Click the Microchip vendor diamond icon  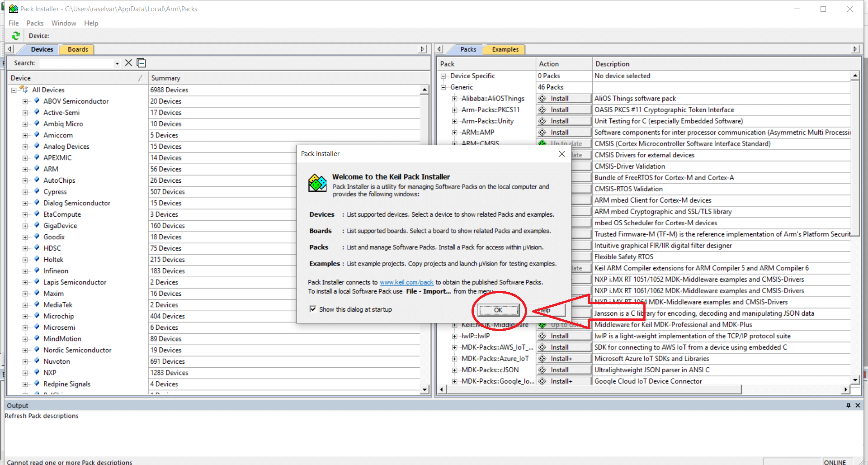coord(37,316)
